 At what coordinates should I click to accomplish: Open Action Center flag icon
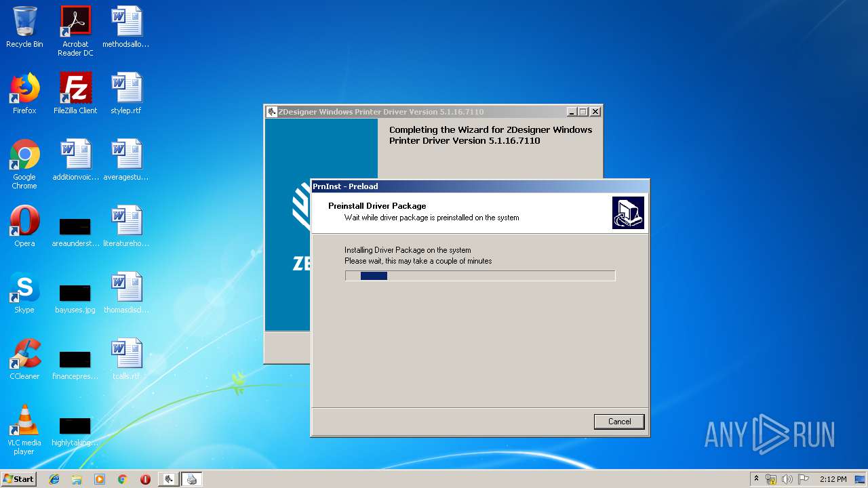click(803, 479)
